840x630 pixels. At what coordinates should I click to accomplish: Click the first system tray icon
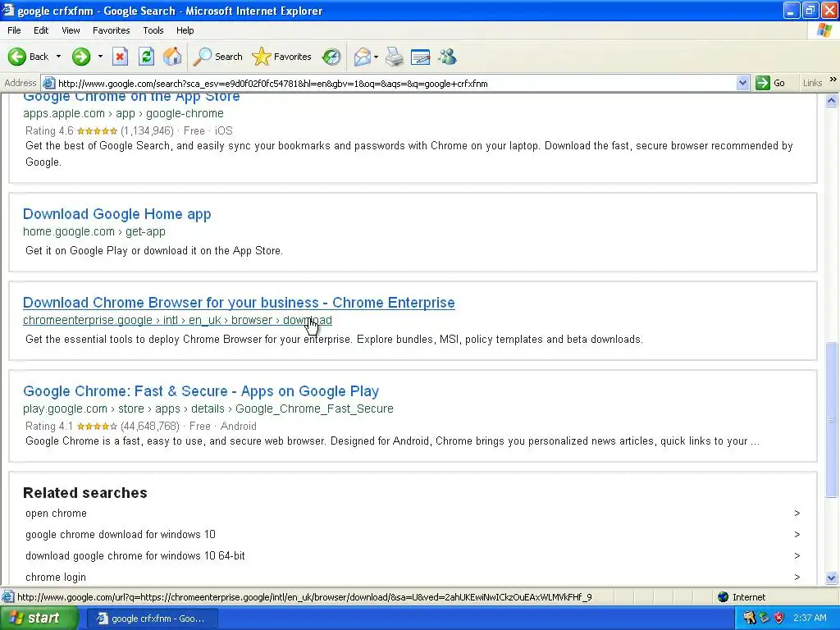[x=749, y=619]
